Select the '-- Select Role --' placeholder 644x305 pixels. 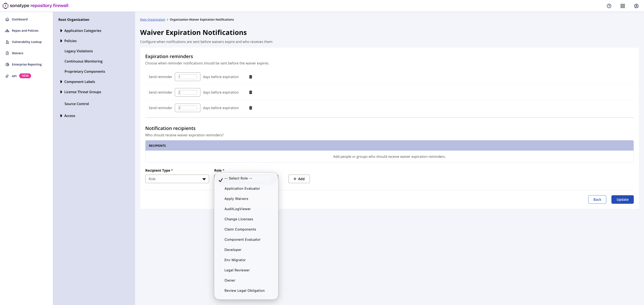coord(246,178)
